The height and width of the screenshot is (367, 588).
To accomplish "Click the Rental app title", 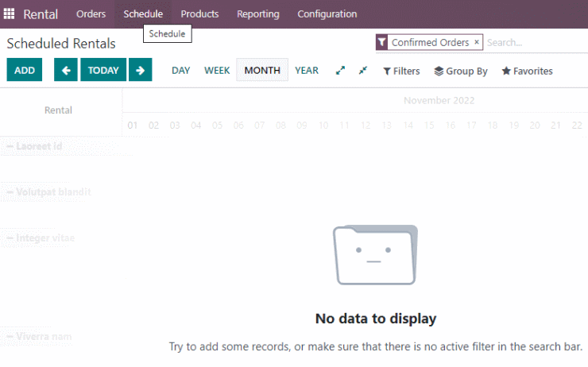I will [41, 14].
